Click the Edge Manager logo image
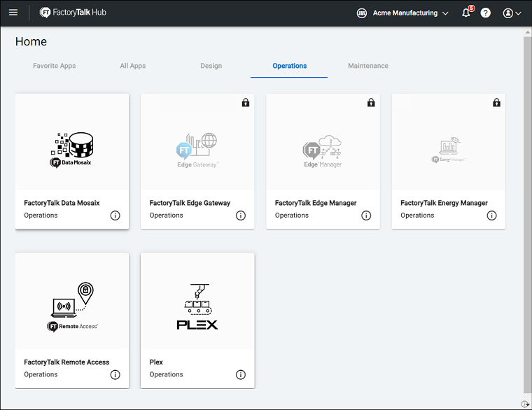Screen dimensions: 532x410 tap(322, 151)
